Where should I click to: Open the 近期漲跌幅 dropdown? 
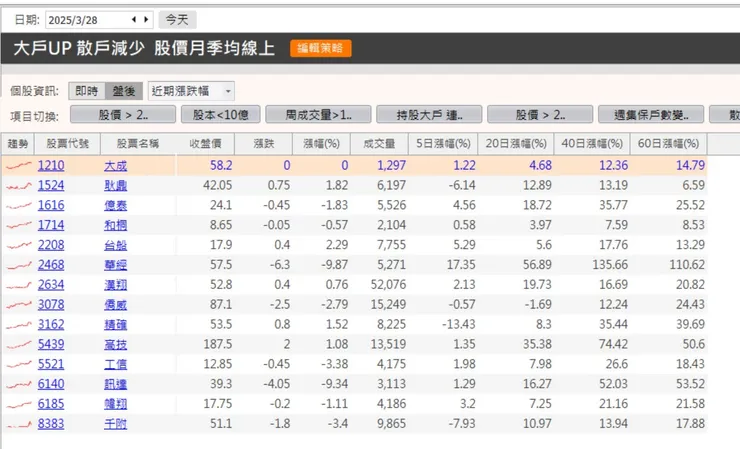pyautogui.click(x=191, y=91)
